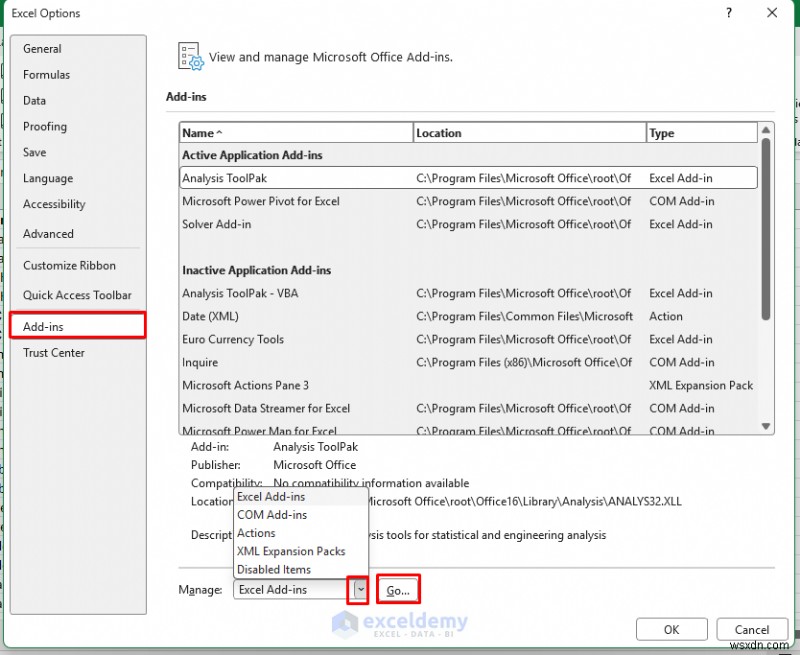Choose Actions from the Manage list
The width and height of the screenshot is (800, 655).
[x=301, y=533]
